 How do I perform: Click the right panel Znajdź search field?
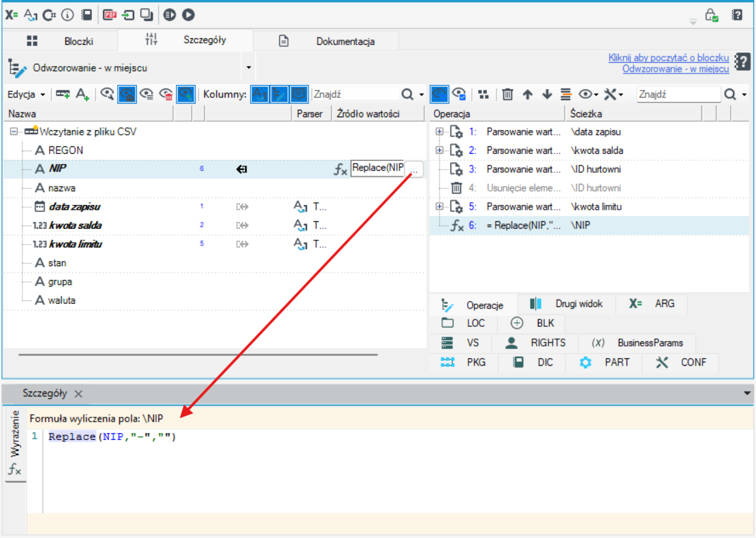(678, 95)
